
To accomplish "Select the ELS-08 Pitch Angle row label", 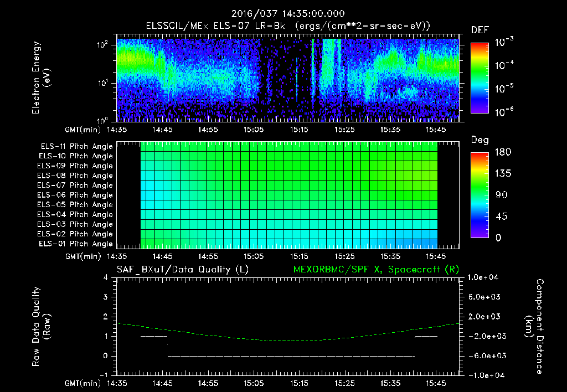I will [x=75, y=176].
